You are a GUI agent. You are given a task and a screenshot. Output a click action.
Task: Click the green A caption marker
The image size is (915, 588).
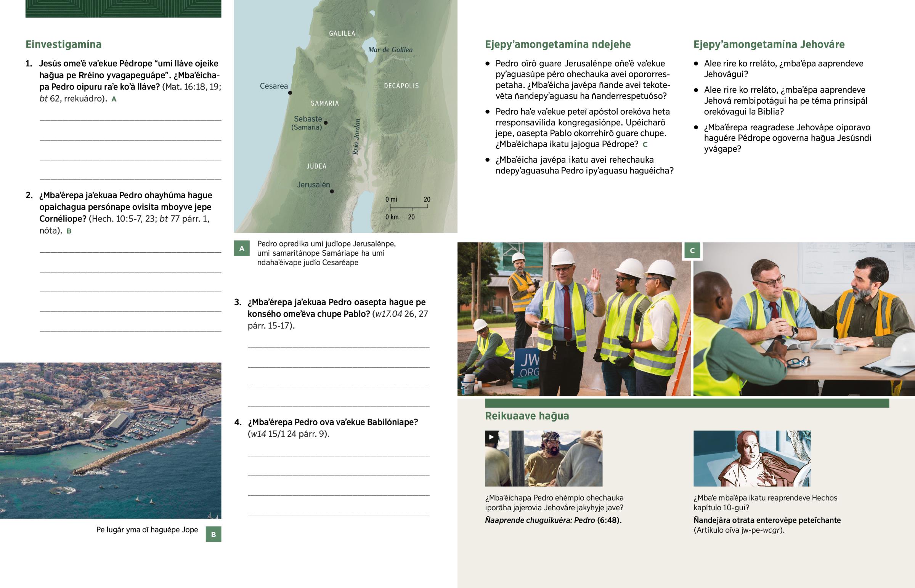[x=242, y=248]
